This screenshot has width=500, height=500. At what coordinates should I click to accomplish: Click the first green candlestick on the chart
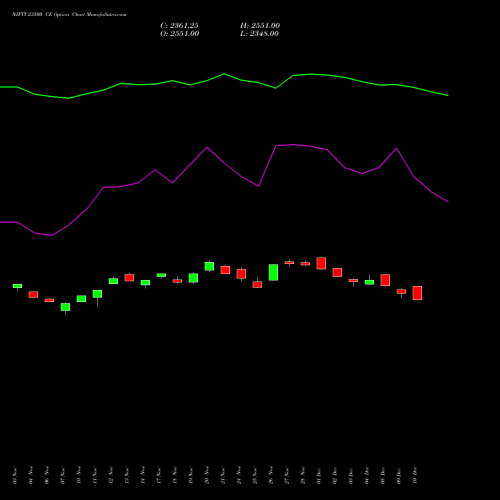coord(17,286)
